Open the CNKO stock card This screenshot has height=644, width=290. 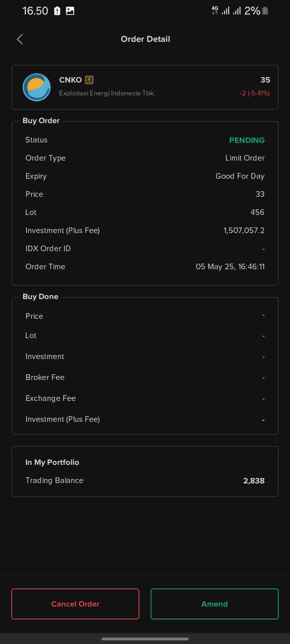tap(145, 87)
